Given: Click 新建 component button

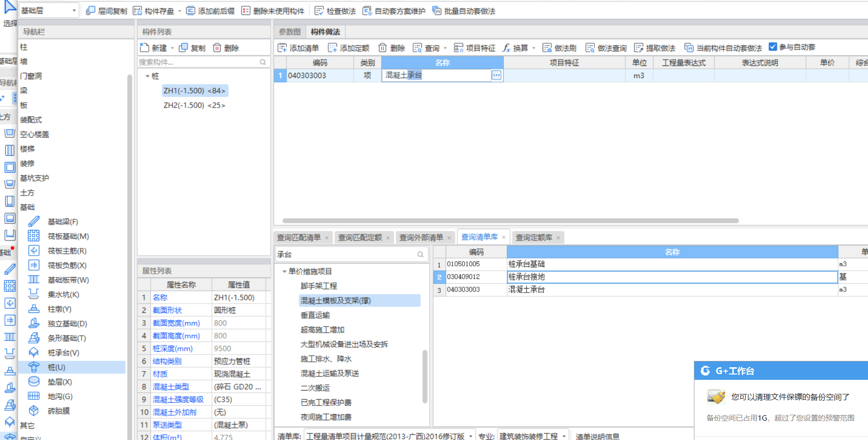Looking at the screenshot, I should 154,48.
